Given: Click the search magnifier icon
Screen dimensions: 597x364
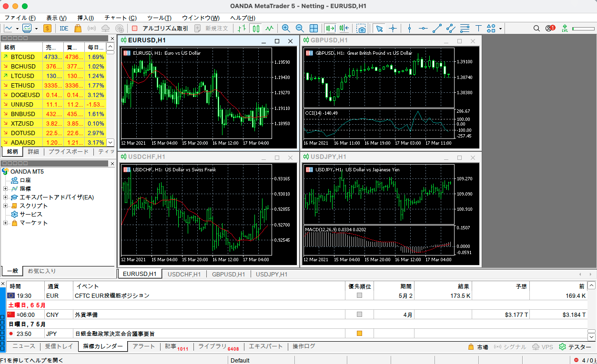Looking at the screenshot, I should 537,29.
